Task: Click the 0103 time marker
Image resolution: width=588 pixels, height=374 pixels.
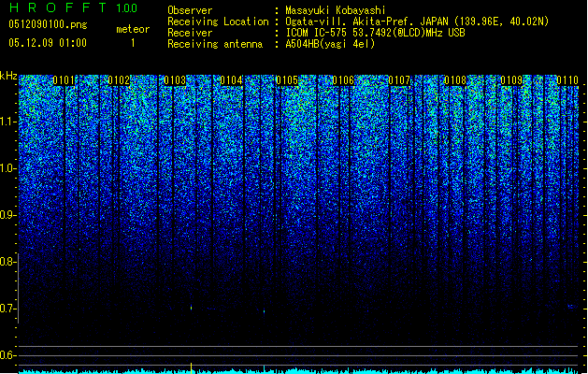Action: click(175, 80)
